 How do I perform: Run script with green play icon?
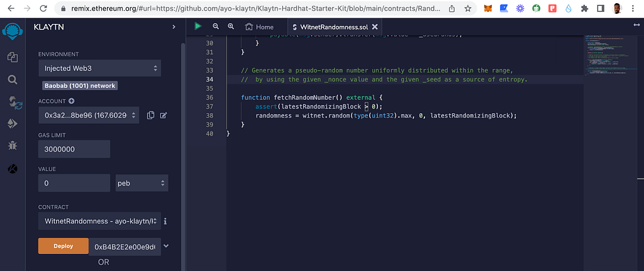[x=198, y=26]
